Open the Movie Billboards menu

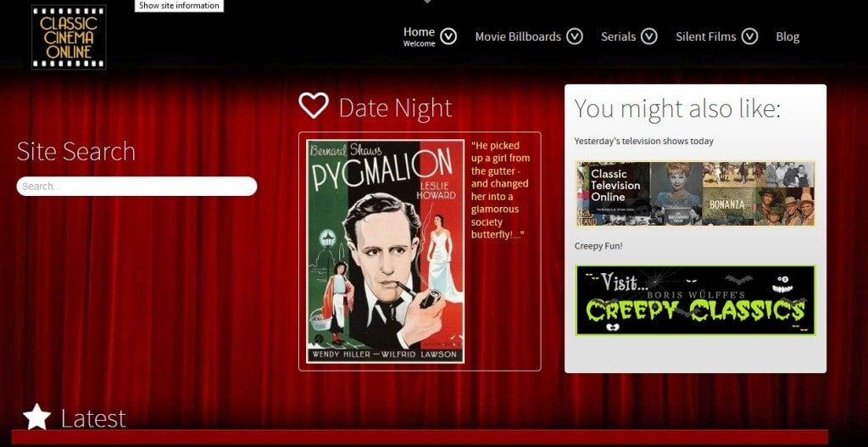(x=518, y=37)
